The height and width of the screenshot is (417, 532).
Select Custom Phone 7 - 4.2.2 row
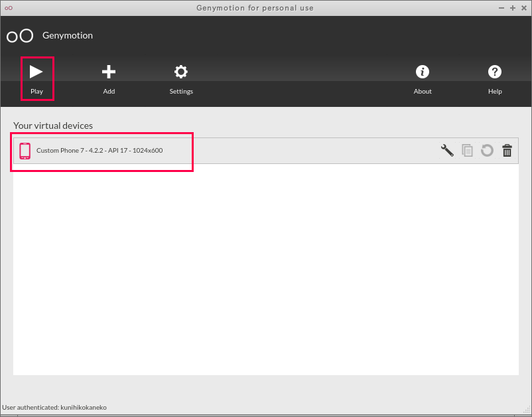coord(265,151)
